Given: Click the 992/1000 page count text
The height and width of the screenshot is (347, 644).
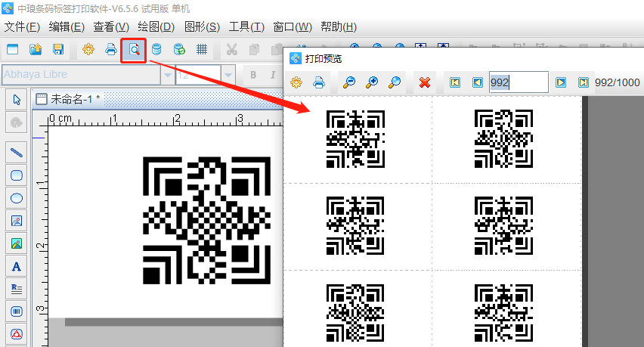Looking at the screenshot, I should 618,82.
